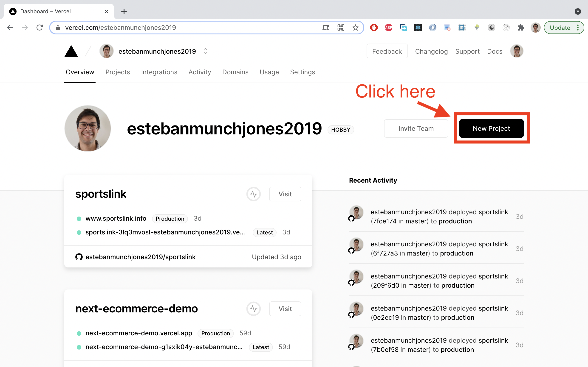Open the AdBlock extension icon
The height and width of the screenshot is (367, 588).
pos(374,28)
